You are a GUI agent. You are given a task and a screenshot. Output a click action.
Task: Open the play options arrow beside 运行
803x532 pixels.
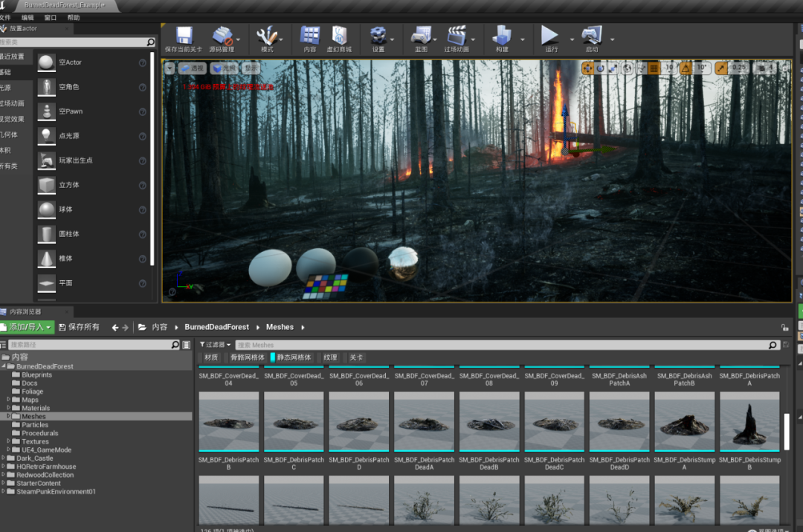coord(572,39)
